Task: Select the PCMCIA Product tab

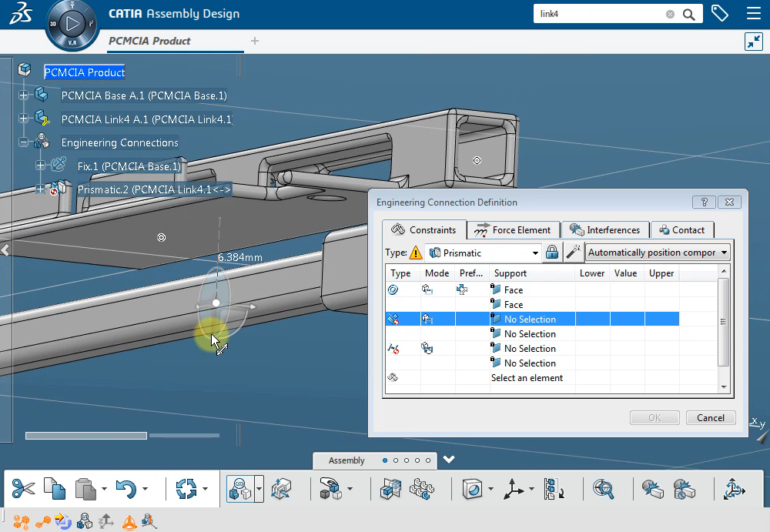Action: pos(150,42)
